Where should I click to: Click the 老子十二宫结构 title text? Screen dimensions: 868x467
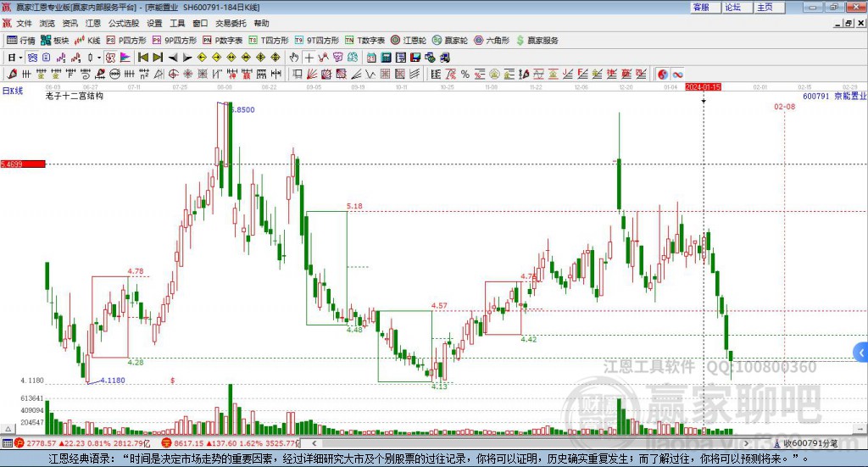click(75, 96)
